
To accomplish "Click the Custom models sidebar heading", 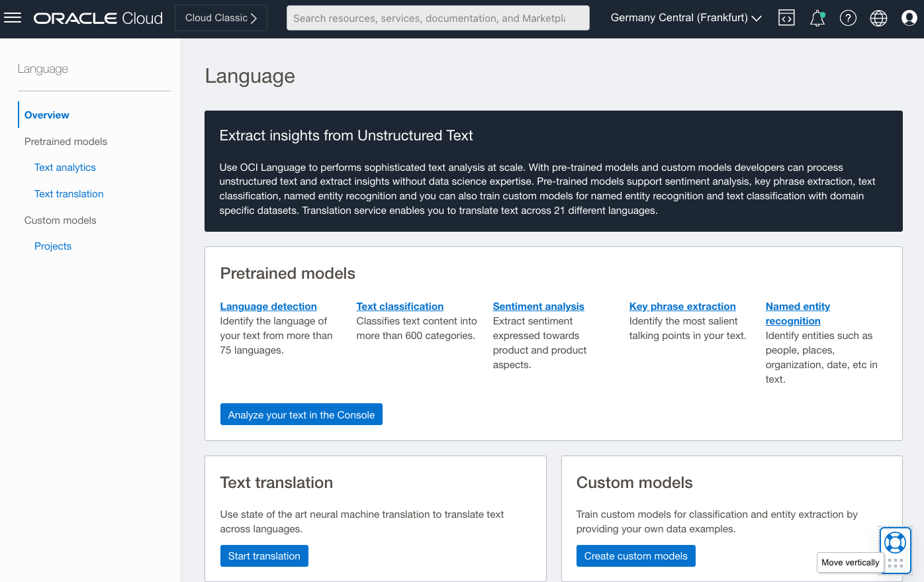I will click(60, 220).
